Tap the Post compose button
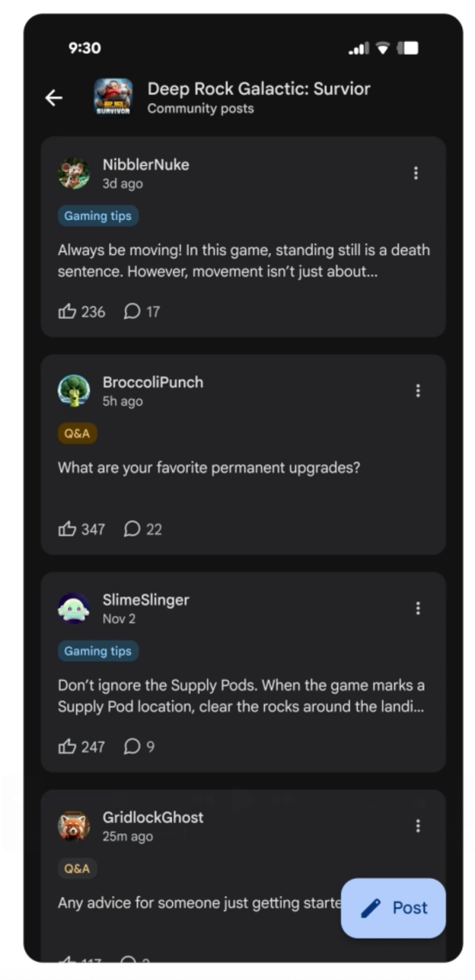The image size is (475, 980). pos(393,908)
